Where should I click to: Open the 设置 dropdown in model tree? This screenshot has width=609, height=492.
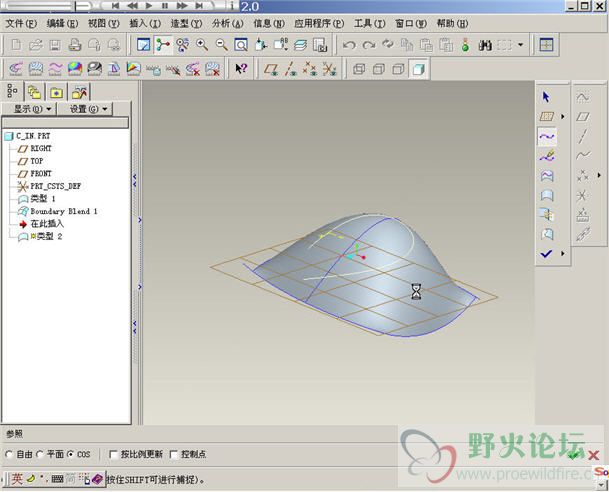point(89,109)
